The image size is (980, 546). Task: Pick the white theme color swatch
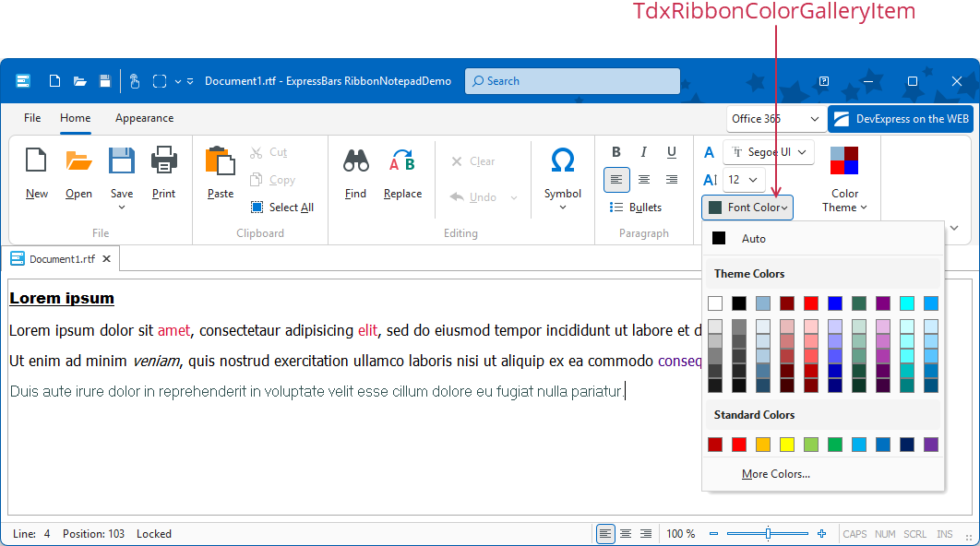coord(715,303)
